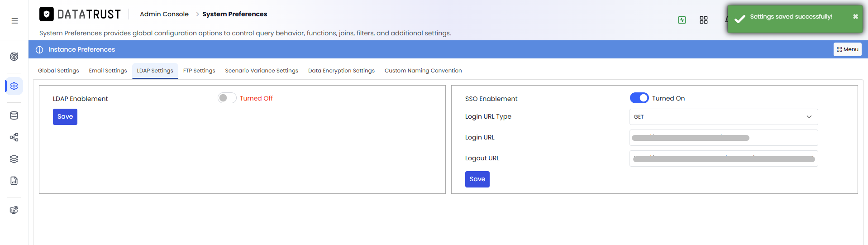Image resolution: width=868 pixels, height=245 pixels.
Task: Open the monitor admin sidebar icon
Action: tap(14, 210)
